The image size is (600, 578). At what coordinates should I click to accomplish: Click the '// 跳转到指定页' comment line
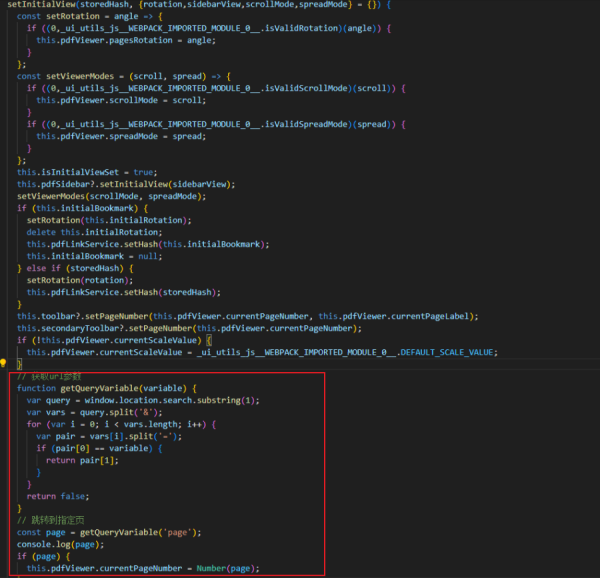point(50,520)
